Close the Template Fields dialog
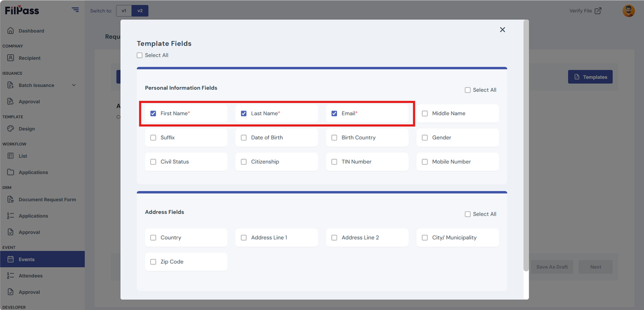This screenshot has width=644, height=310. (502, 29)
